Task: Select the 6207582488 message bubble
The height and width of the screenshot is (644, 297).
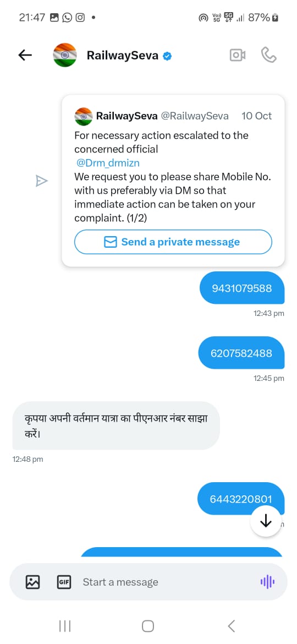Action: click(241, 353)
